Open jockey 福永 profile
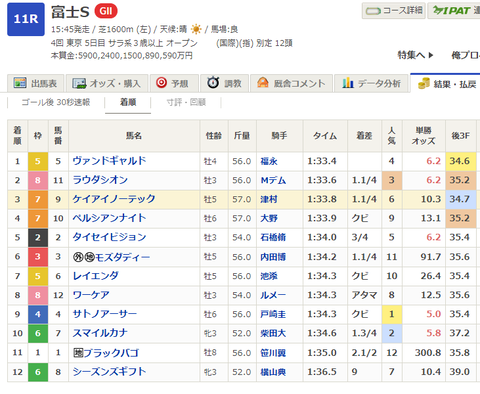The image size is (480, 394). tap(269, 161)
